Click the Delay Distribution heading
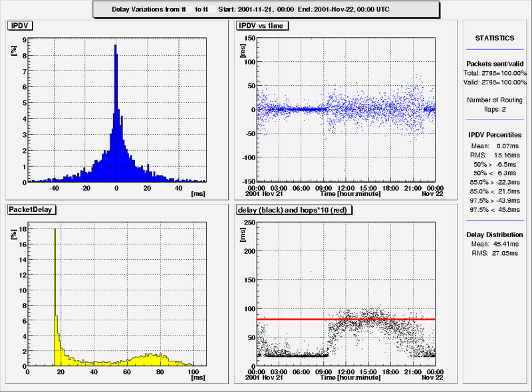The height and width of the screenshot is (392, 532). (494, 235)
